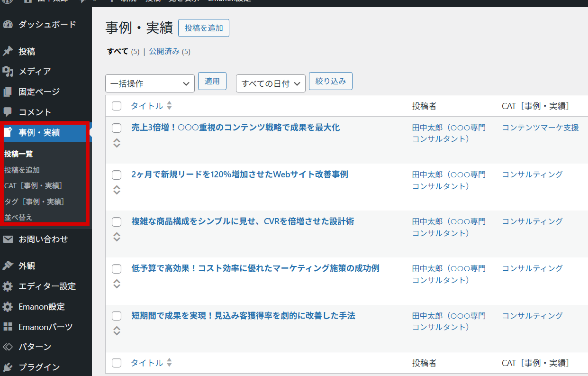
Task: Click the paintbrush icon beside 外観
Action: coord(8,266)
